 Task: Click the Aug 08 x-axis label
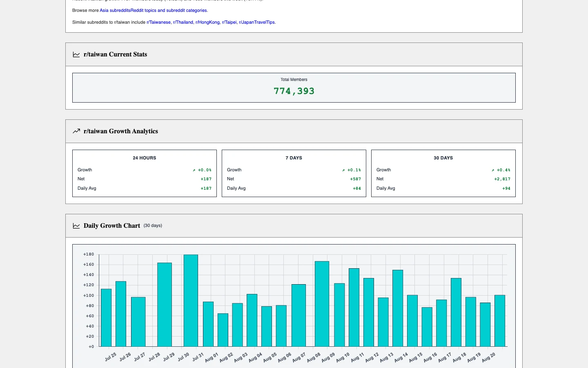(314, 357)
